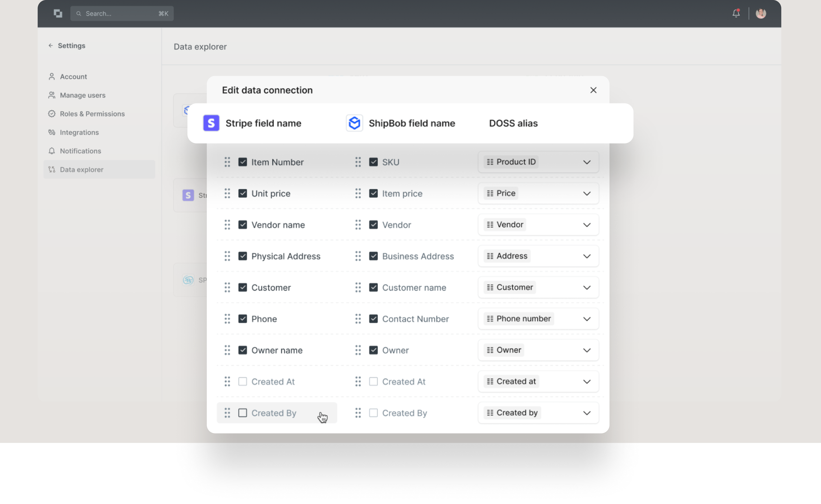Click the Stripe logo in header
The width and height of the screenshot is (821, 504).
click(211, 123)
